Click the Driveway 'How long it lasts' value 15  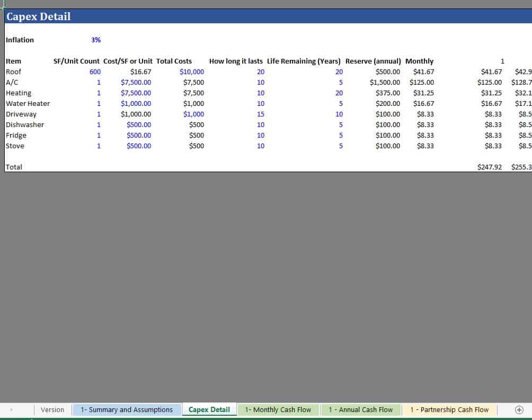point(260,114)
